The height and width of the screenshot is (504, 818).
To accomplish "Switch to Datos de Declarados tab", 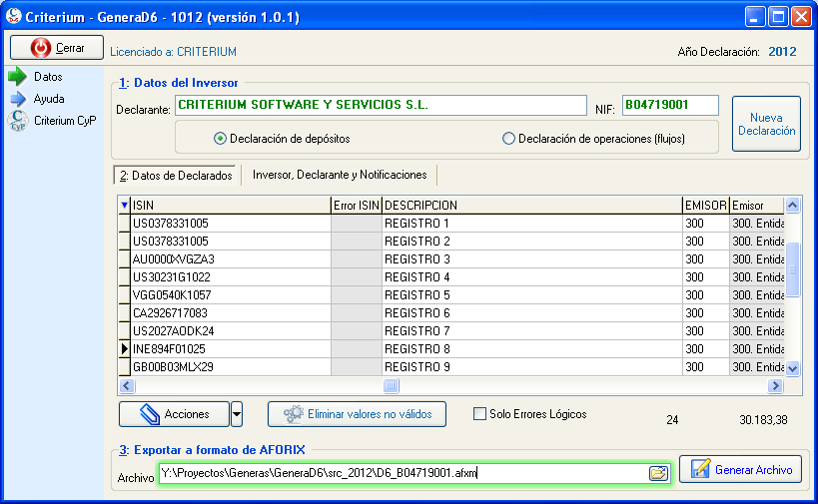I will click(x=176, y=176).
